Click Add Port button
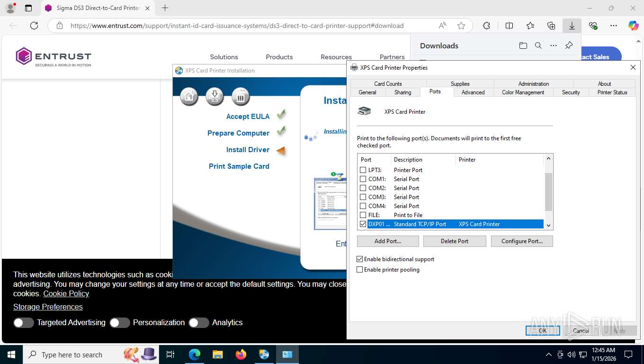 pyautogui.click(x=388, y=241)
